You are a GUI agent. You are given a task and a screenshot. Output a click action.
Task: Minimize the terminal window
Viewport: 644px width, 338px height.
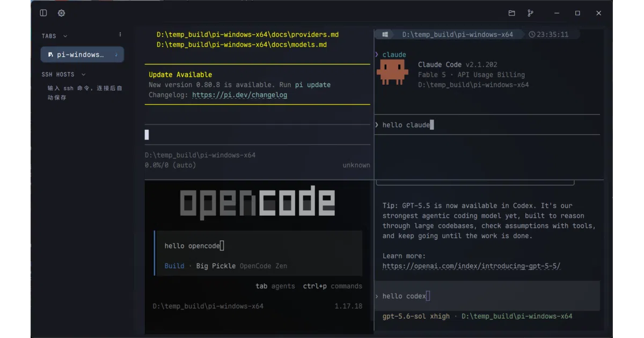[557, 13]
